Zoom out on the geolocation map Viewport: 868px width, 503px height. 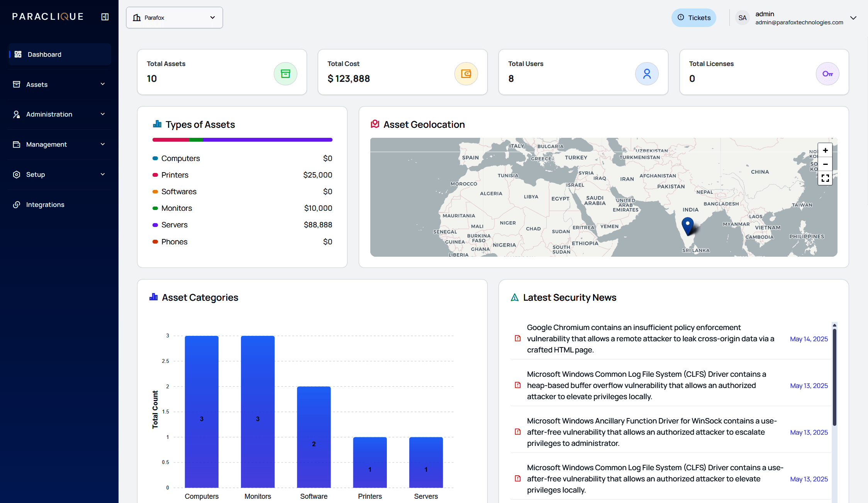point(825,164)
